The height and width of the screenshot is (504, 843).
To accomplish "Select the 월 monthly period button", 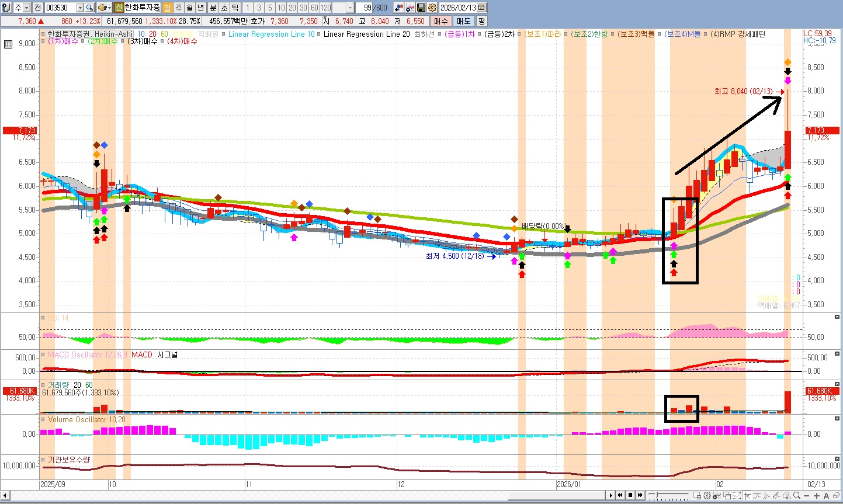I will click(x=190, y=8).
